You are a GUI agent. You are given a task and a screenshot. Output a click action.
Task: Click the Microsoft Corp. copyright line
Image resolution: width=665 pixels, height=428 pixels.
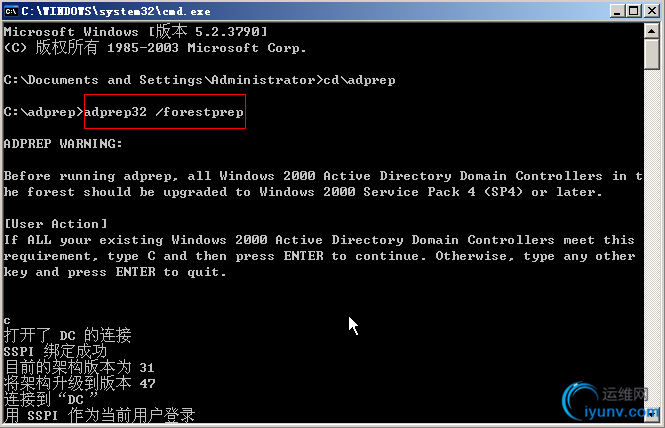click(x=155, y=48)
